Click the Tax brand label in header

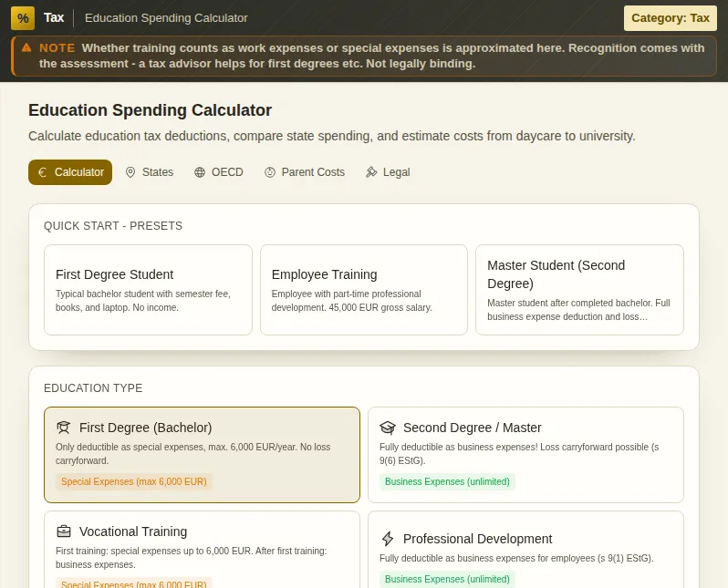[54, 17]
